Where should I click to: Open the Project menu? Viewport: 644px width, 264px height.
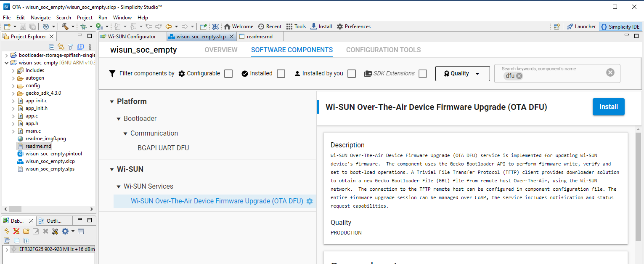(x=85, y=18)
